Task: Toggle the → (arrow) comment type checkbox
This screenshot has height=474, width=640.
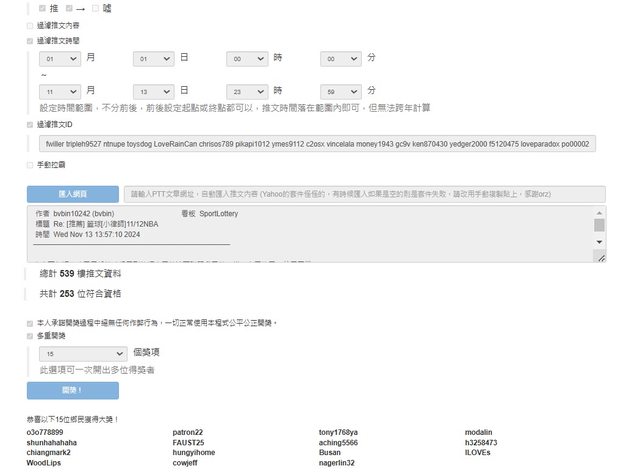Action: point(68,8)
